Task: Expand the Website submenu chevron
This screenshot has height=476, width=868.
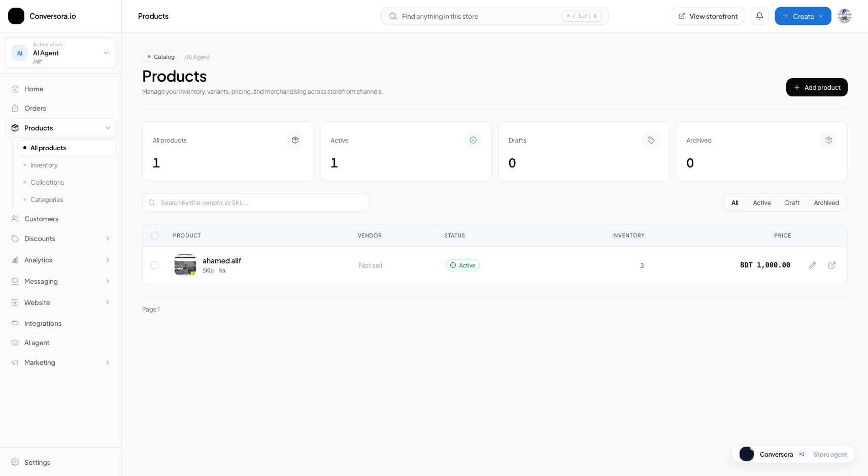Action: (x=108, y=302)
